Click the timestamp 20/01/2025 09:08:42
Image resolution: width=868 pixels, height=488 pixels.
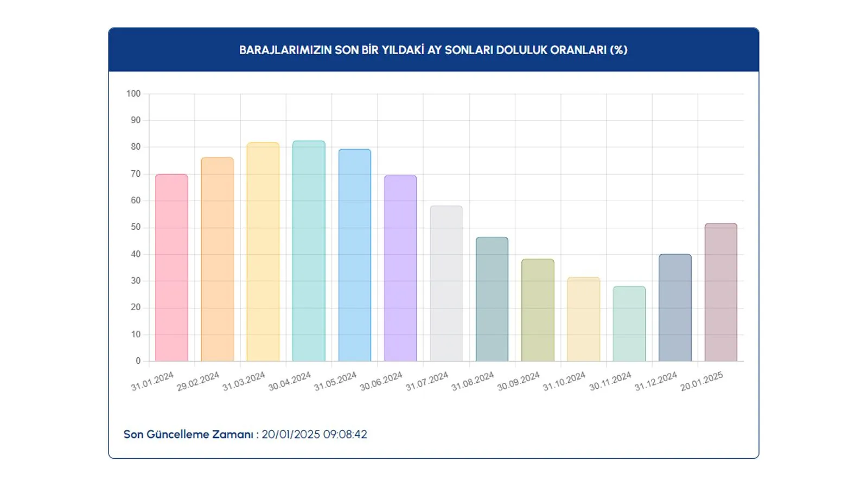coord(315,434)
